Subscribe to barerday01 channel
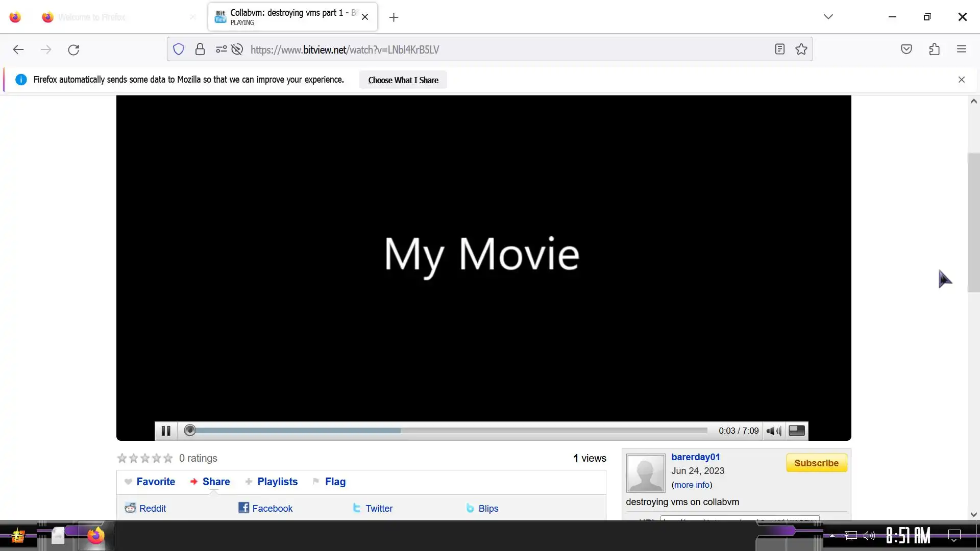The image size is (980, 551). pyautogui.click(x=816, y=463)
